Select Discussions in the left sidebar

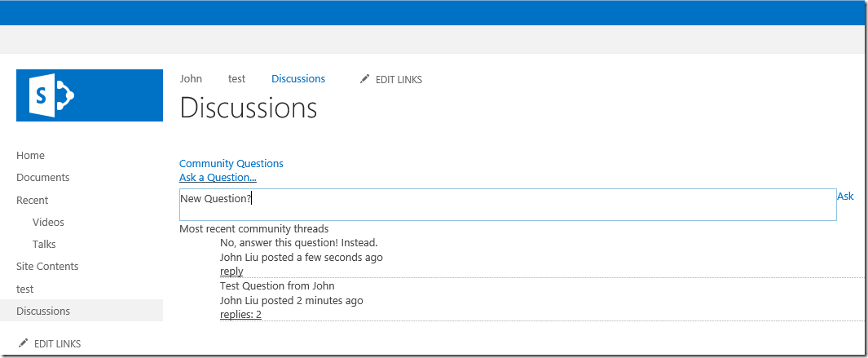pyautogui.click(x=43, y=312)
